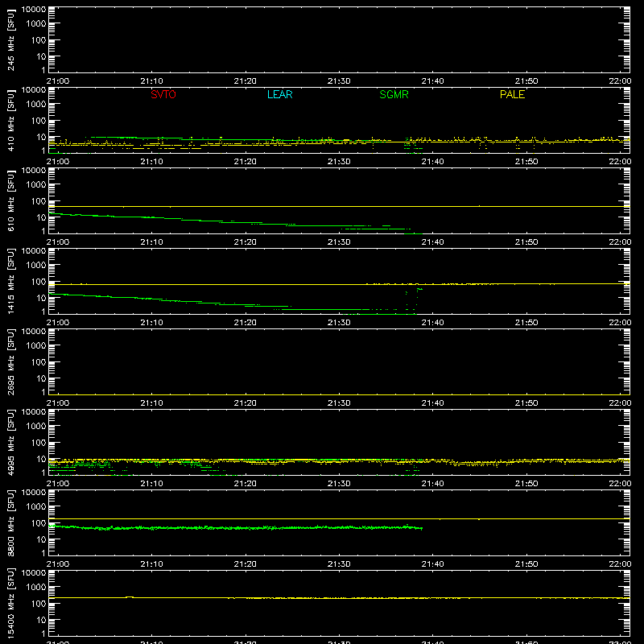Click the yellow flat line in 610 MHz panel
Screen dimensions: 644x644
(x=339, y=207)
